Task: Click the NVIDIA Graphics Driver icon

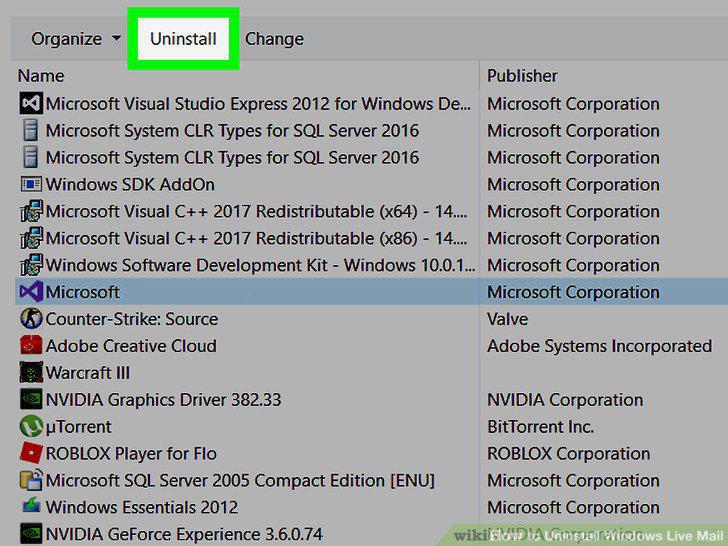Action: tap(31, 399)
